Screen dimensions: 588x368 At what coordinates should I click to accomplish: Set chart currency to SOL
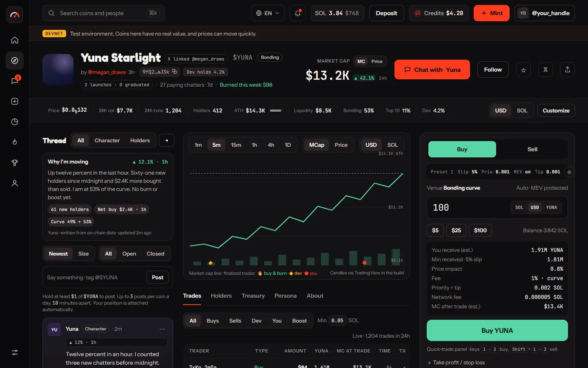click(x=392, y=145)
